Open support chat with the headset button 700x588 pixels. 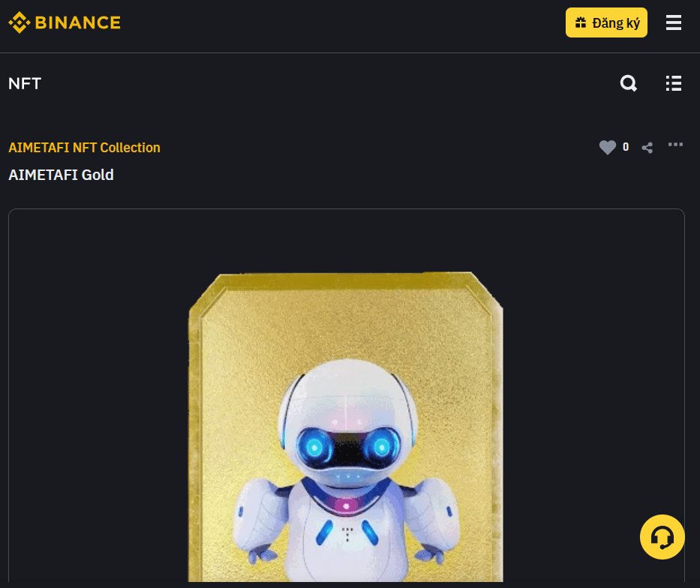662,537
